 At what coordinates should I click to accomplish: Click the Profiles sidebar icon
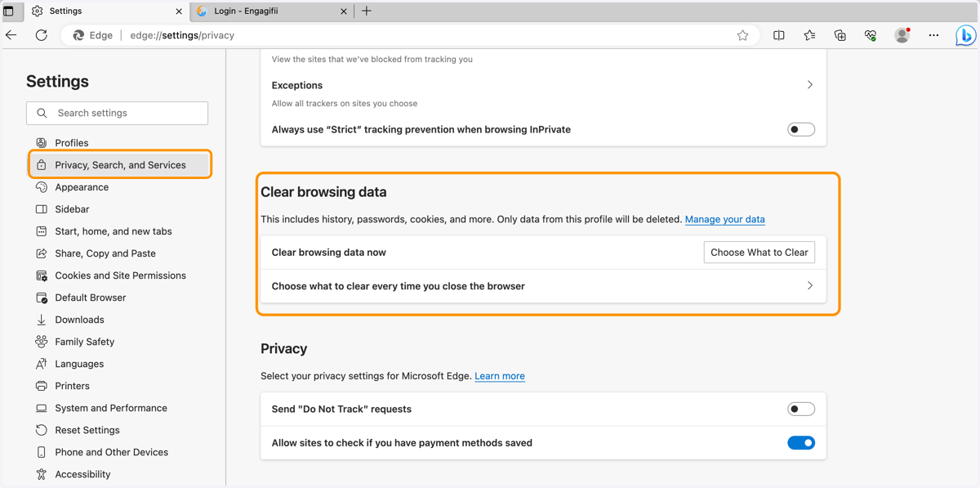point(42,142)
